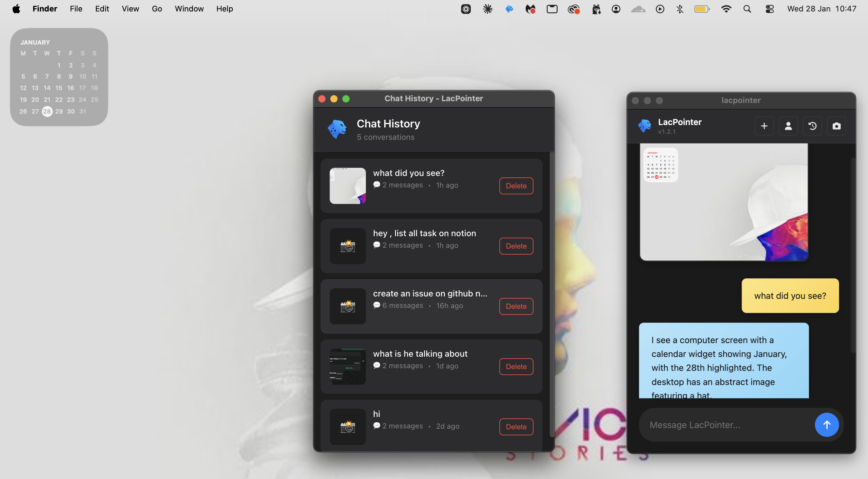Delete the 'hey, list all task on notion' chat
The height and width of the screenshot is (479, 868).
(x=516, y=246)
